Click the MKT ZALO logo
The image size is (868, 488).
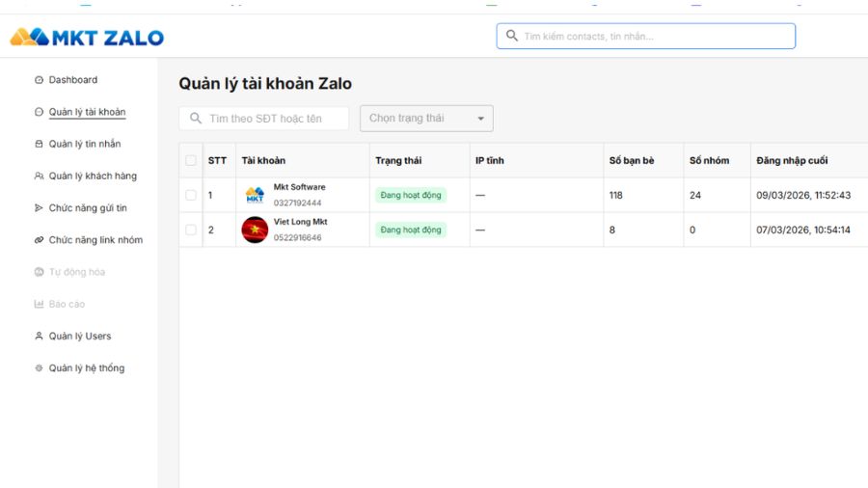click(87, 38)
